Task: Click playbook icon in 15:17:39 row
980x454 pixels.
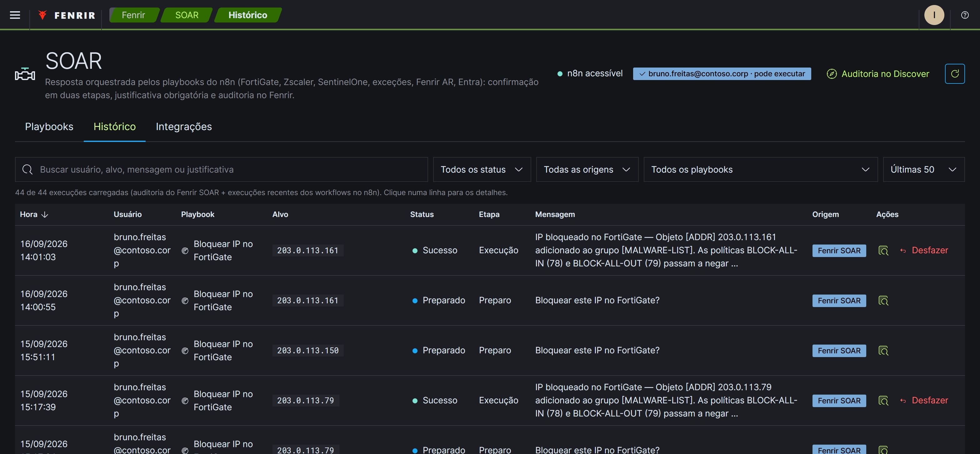Action: pos(185,401)
